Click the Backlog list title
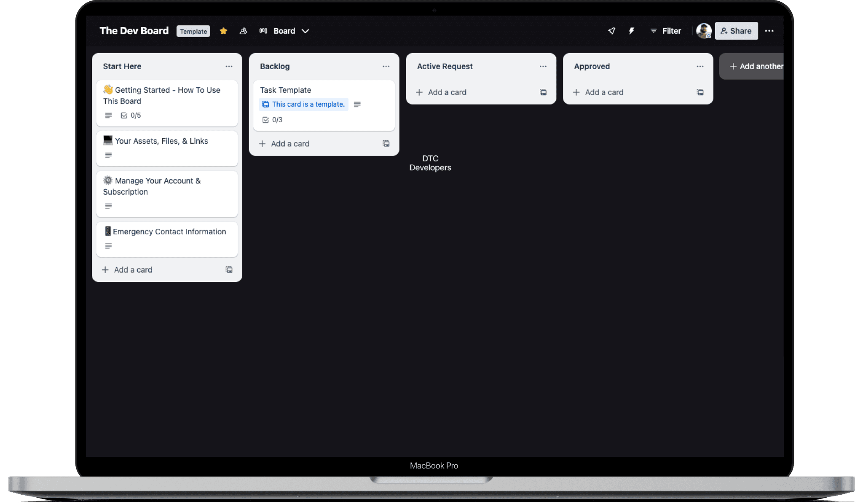This screenshot has height=504, width=863. click(x=275, y=66)
